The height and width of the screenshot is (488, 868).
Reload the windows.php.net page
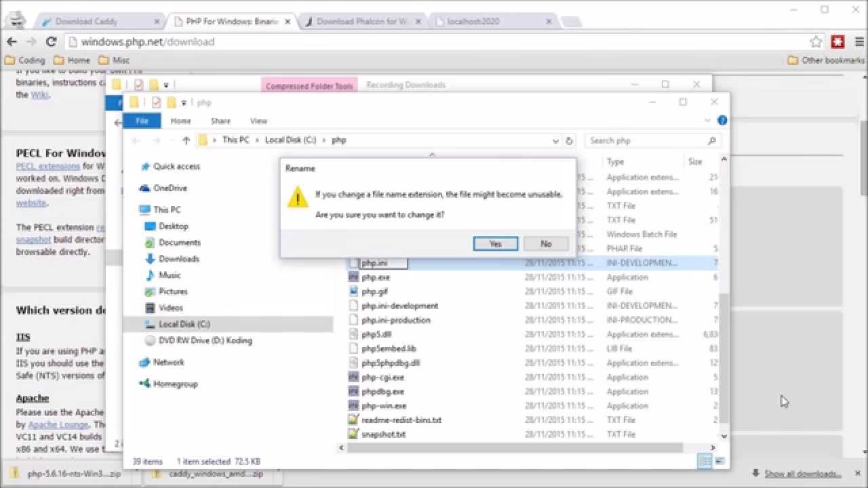(x=52, y=42)
